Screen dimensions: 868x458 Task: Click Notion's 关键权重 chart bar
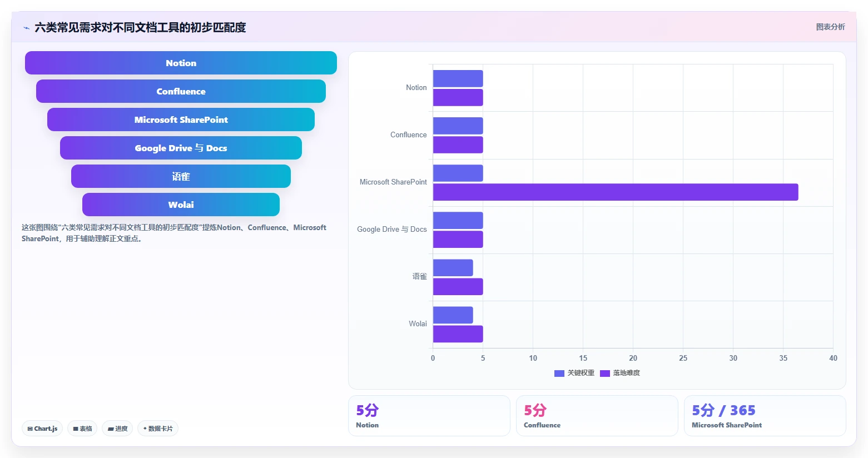pos(458,78)
